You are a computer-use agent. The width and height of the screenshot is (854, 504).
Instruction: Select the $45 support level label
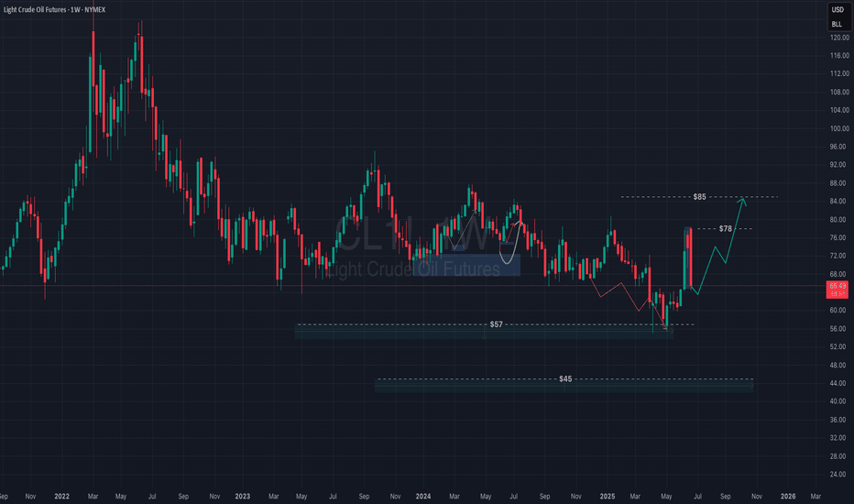tap(565, 378)
